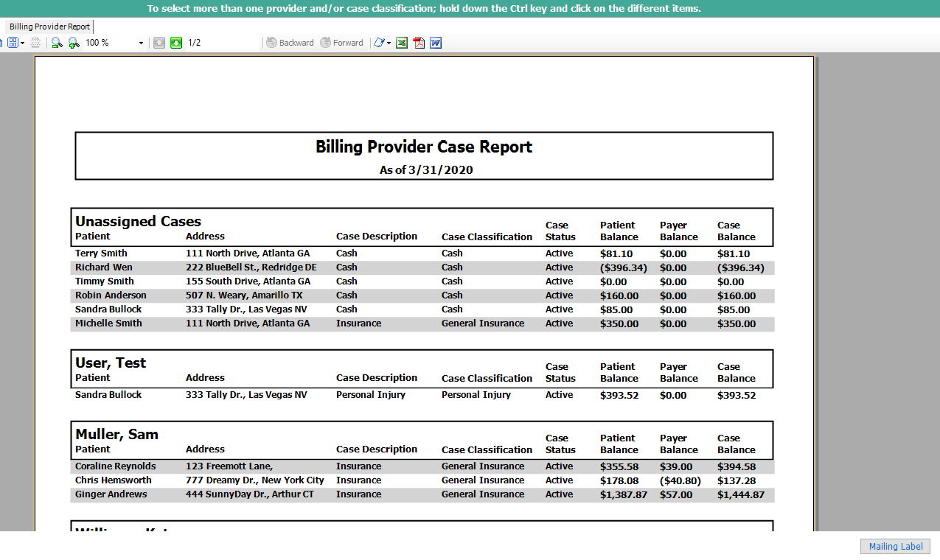Expand the annotation tool dropdown arrow
Image resolution: width=940 pixels, height=560 pixels.
point(389,43)
